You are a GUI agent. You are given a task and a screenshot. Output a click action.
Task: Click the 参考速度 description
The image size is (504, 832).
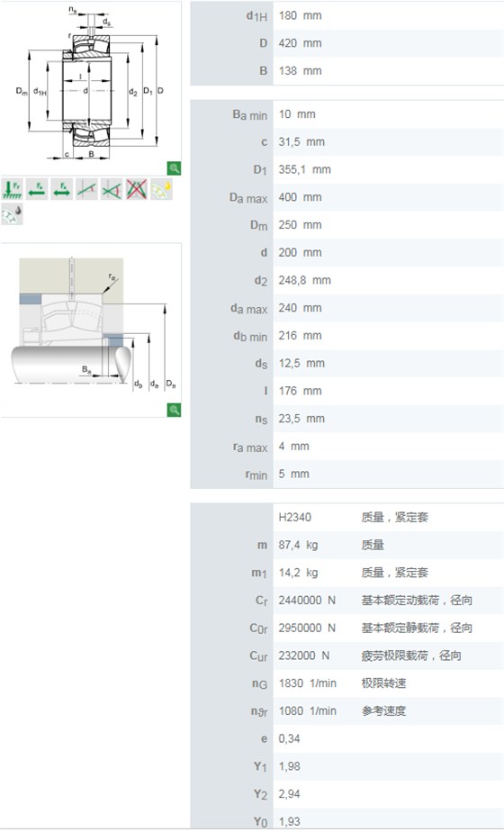click(383, 711)
